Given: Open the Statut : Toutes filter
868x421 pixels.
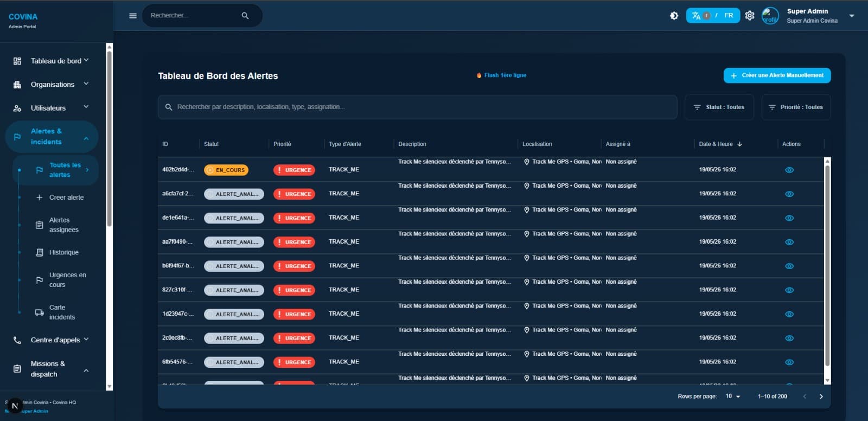Looking at the screenshot, I should coord(719,107).
